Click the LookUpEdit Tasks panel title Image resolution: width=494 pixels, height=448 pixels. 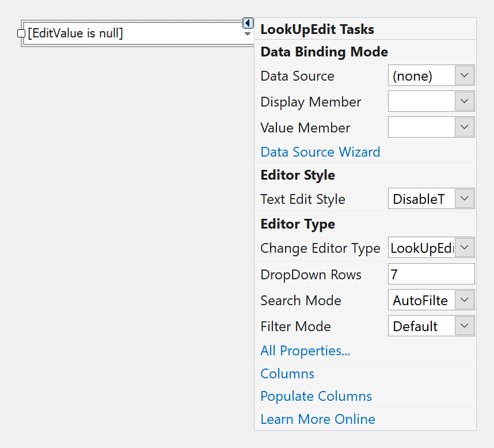317,29
